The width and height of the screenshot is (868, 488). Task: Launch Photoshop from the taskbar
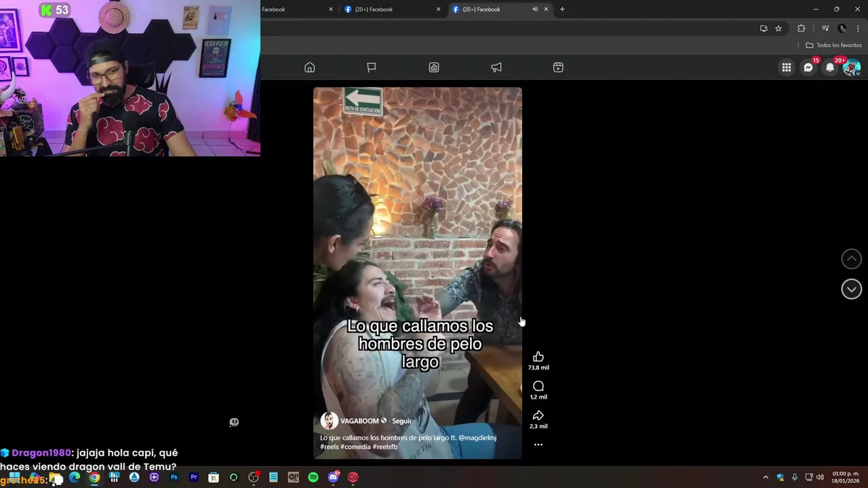pos(174,477)
